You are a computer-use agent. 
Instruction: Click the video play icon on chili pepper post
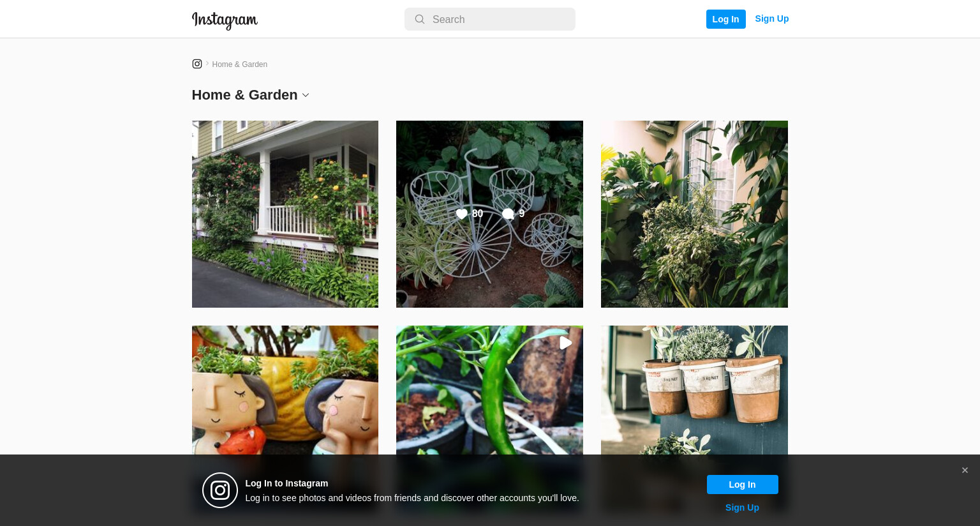click(565, 343)
